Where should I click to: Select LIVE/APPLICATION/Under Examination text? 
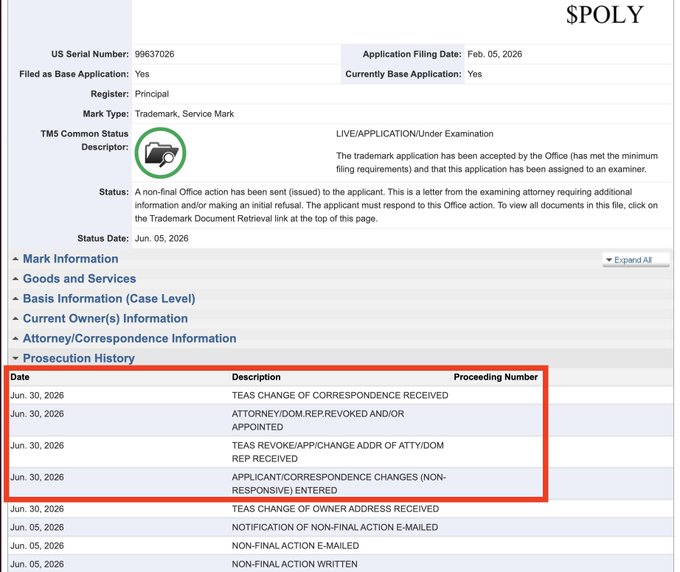(415, 134)
